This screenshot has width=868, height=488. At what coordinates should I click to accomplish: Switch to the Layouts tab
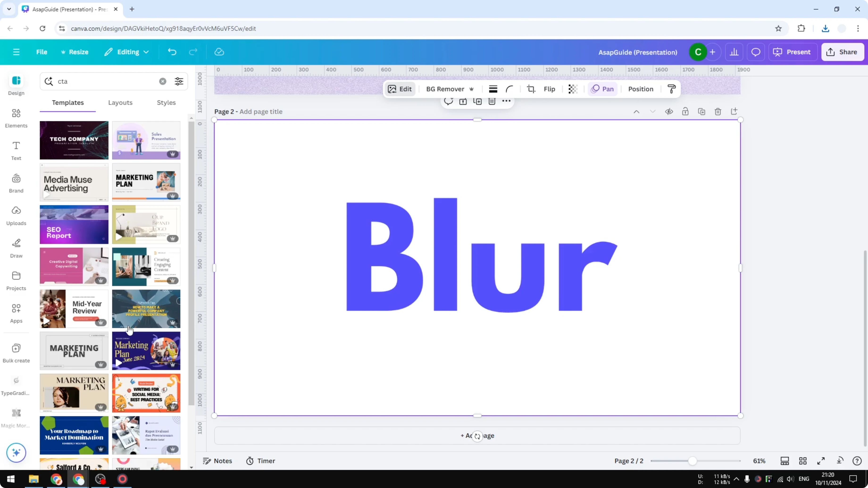coord(120,103)
